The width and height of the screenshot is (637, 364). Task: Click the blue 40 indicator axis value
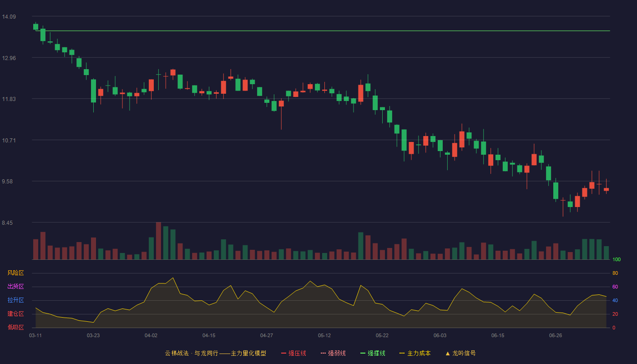(615, 300)
